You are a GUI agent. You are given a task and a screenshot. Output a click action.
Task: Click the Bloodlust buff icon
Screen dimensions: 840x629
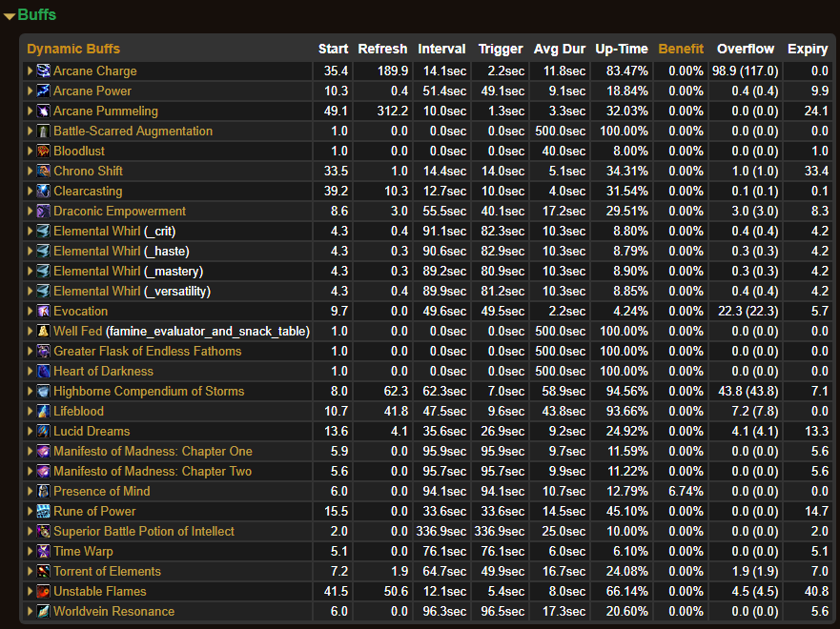point(44,152)
